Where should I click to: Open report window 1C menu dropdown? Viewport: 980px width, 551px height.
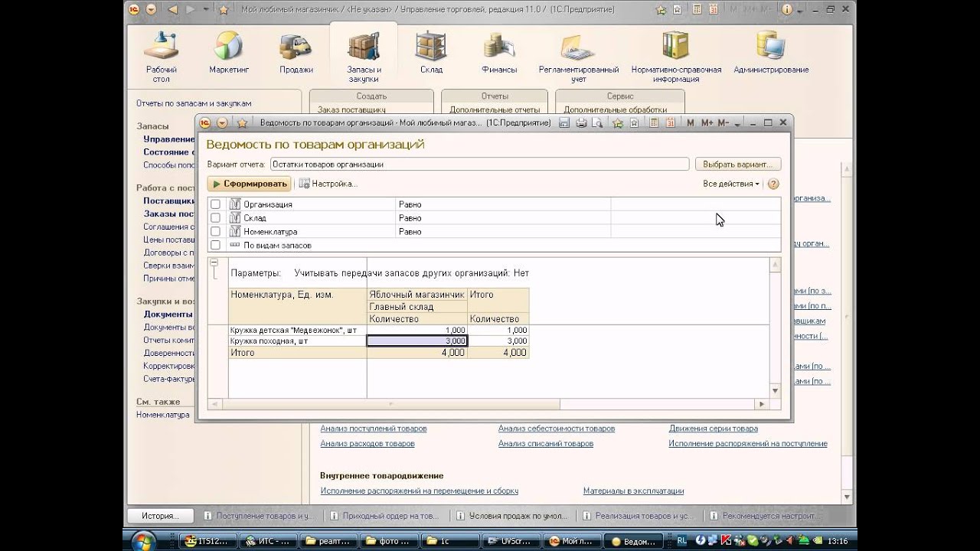tap(222, 122)
